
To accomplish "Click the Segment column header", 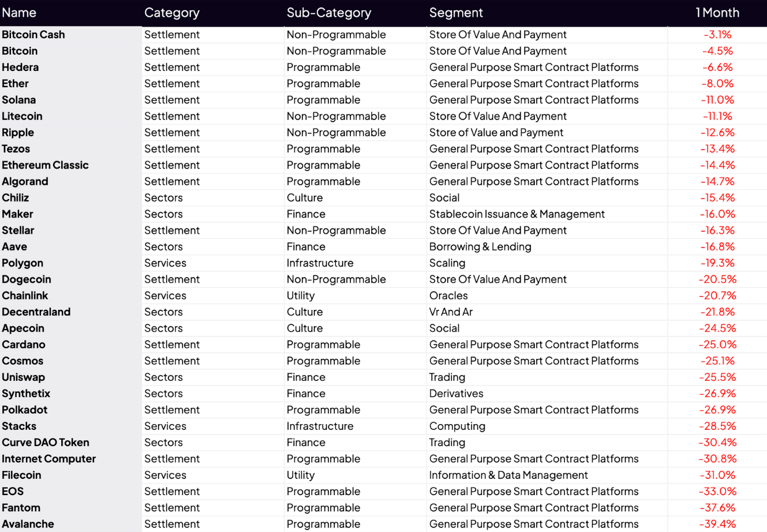I will (456, 13).
